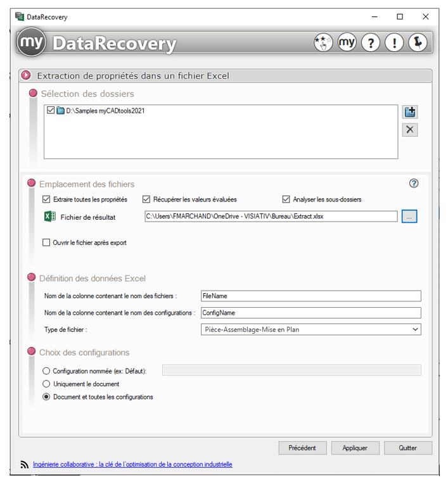Click 'Extraction de propriétés dans un fichier Excel' header
Viewport: 448px width, 485px height.
[x=133, y=76]
